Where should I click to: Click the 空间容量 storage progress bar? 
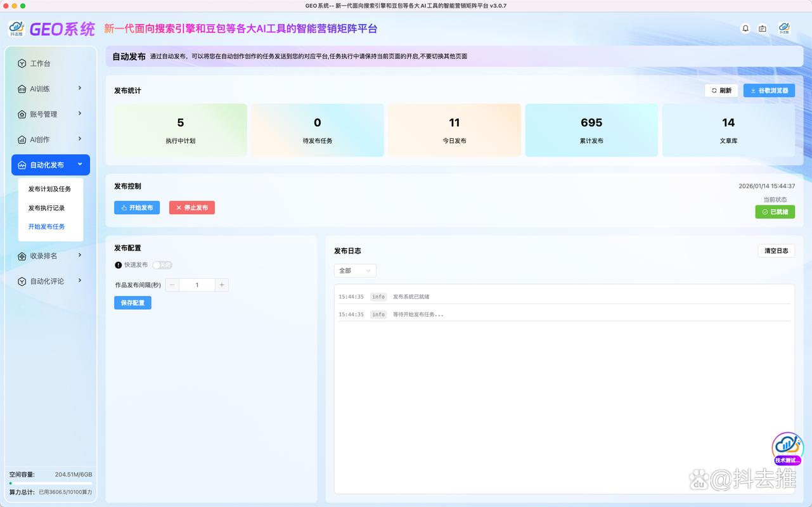(51, 484)
